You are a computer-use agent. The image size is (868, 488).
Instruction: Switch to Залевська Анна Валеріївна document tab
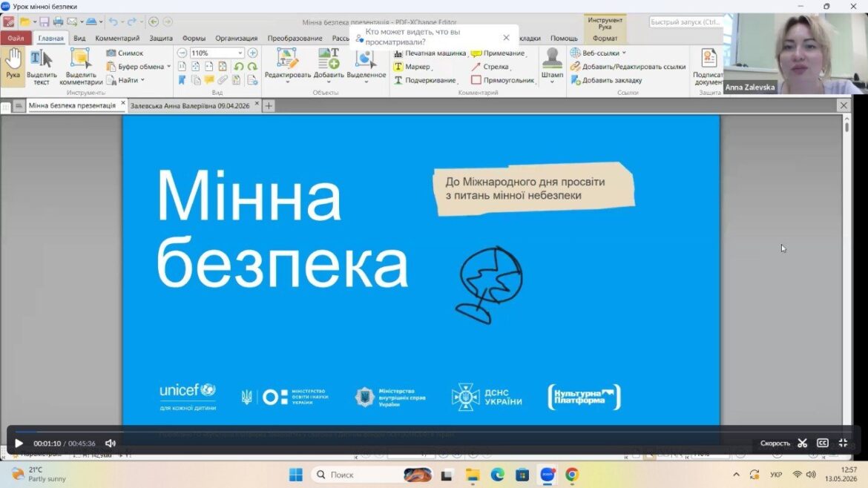190,105
